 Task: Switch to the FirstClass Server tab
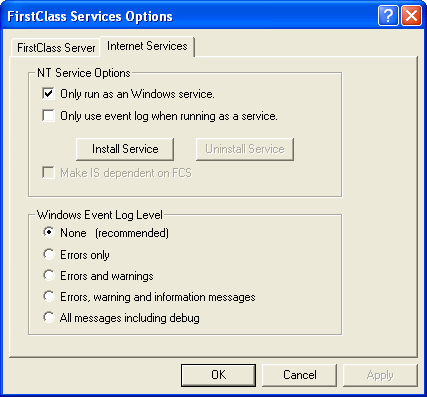[56, 48]
